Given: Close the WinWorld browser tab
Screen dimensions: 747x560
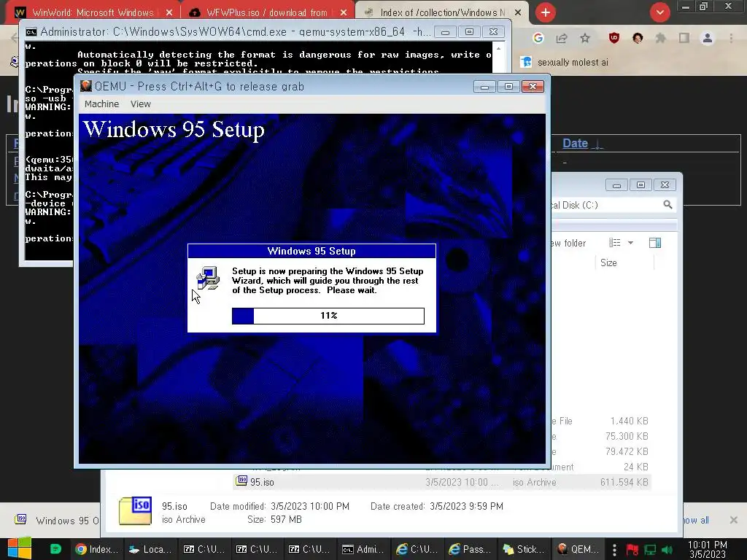Looking at the screenshot, I should [x=169, y=13].
